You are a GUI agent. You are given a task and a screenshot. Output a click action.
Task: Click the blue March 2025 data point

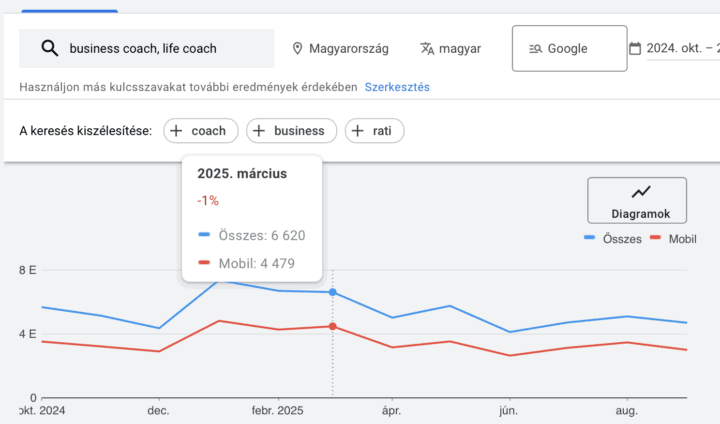click(x=332, y=292)
